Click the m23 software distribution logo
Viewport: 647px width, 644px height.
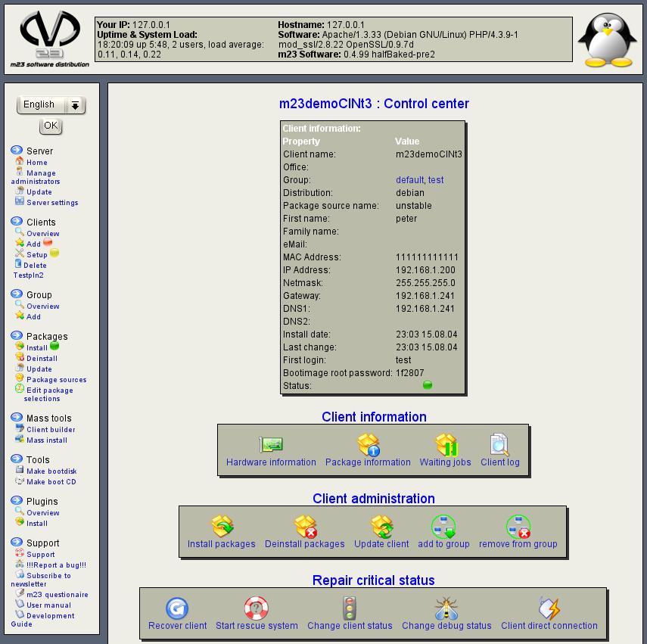(50, 36)
